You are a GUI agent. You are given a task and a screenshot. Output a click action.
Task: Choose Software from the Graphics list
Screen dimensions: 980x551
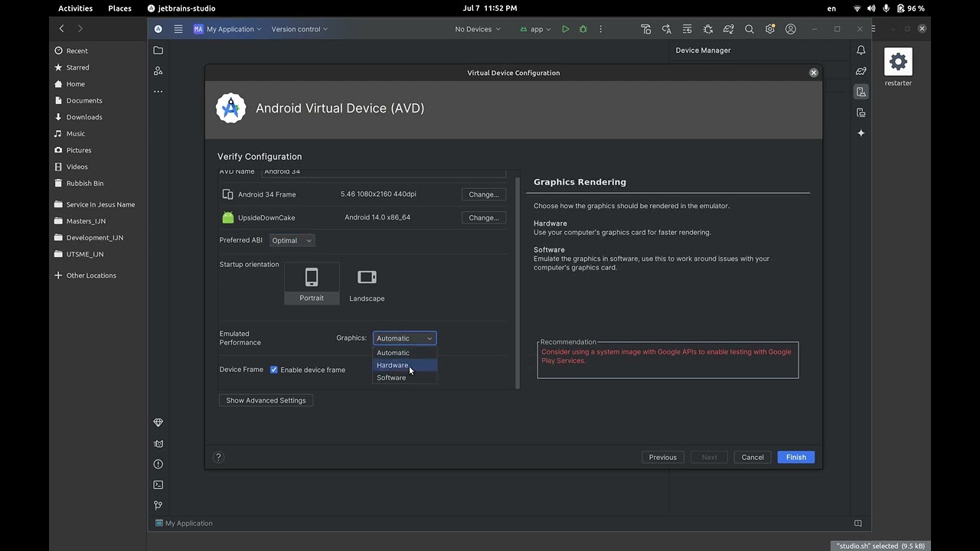click(391, 377)
